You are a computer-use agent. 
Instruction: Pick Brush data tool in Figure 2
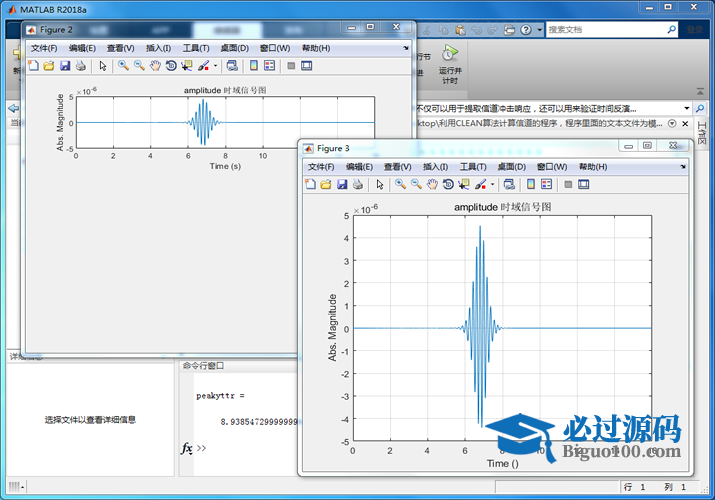[203, 66]
